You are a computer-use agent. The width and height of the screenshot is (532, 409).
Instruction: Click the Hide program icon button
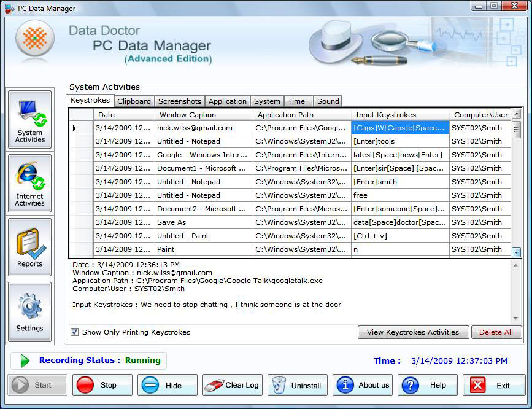pyautogui.click(x=151, y=385)
